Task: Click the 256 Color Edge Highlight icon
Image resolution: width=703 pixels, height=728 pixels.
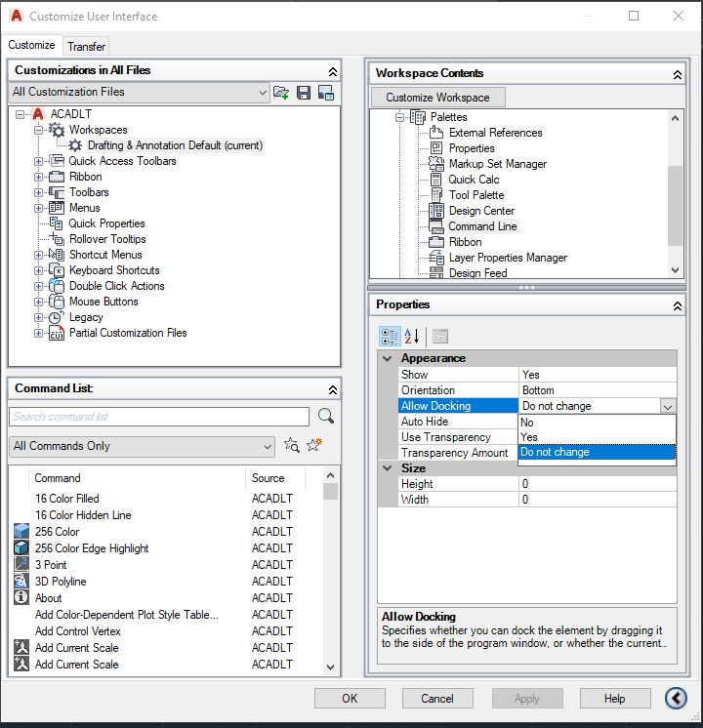Action: click(21, 547)
